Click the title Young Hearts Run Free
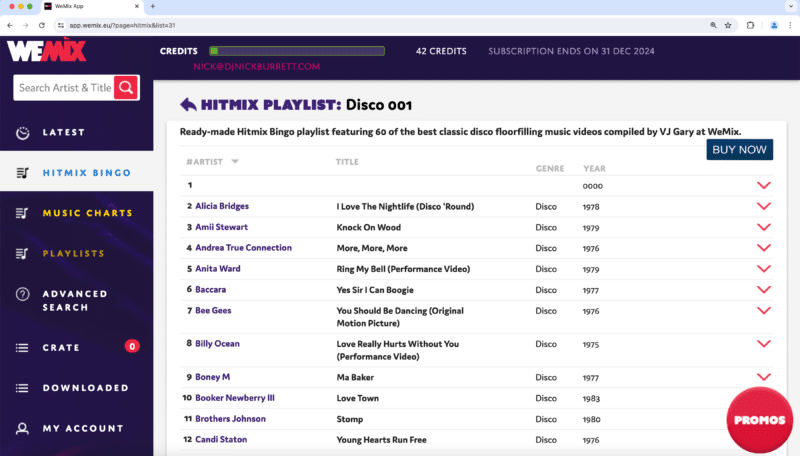The image size is (800, 456). (x=382, y=440)
